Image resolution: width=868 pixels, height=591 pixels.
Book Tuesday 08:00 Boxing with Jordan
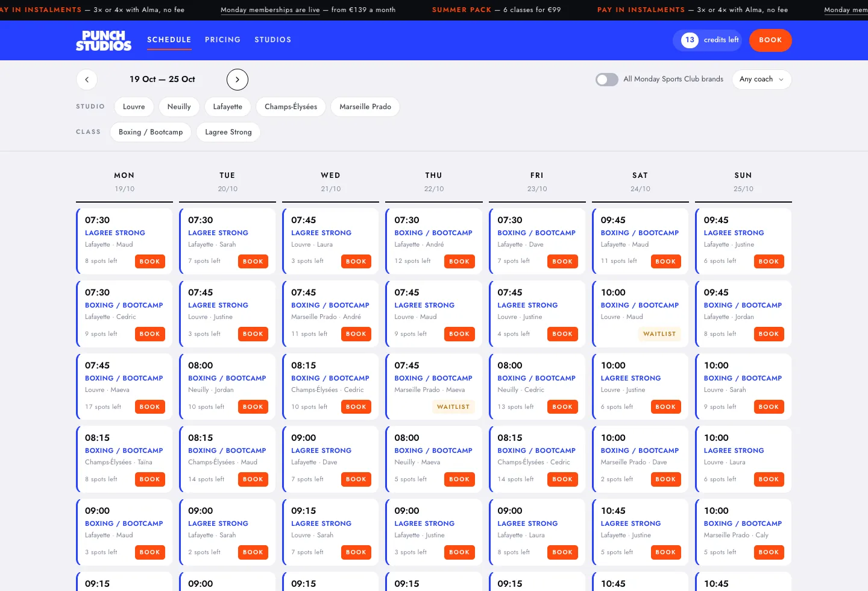pyautogui.click(x=253, y=407)
